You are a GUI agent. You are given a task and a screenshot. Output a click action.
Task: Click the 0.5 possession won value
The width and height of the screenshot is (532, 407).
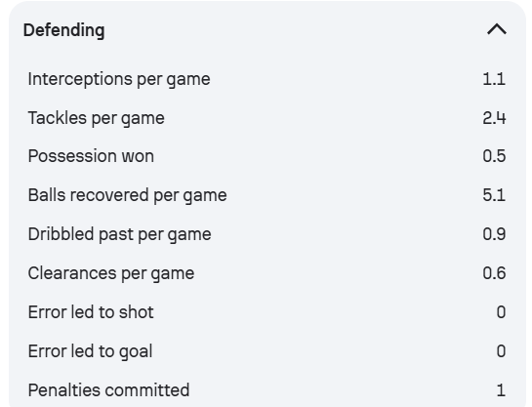[x=494, y=156]
